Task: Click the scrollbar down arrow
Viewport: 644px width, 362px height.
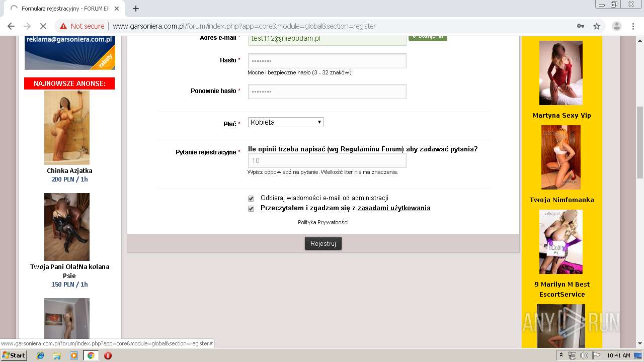Action: [640, 343]
